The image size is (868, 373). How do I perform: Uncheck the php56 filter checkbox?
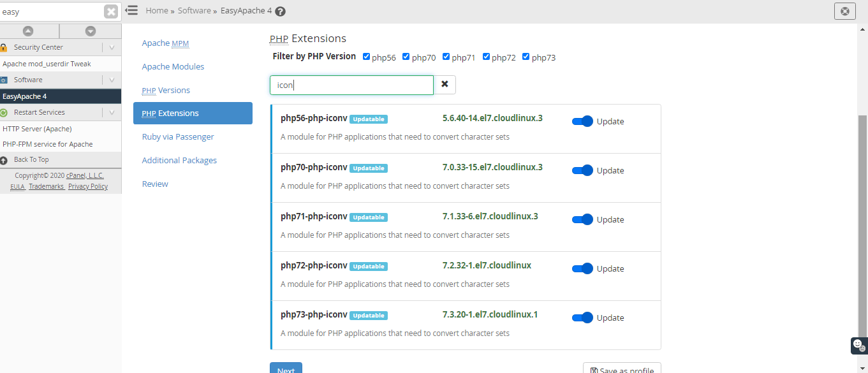[366, 56]
